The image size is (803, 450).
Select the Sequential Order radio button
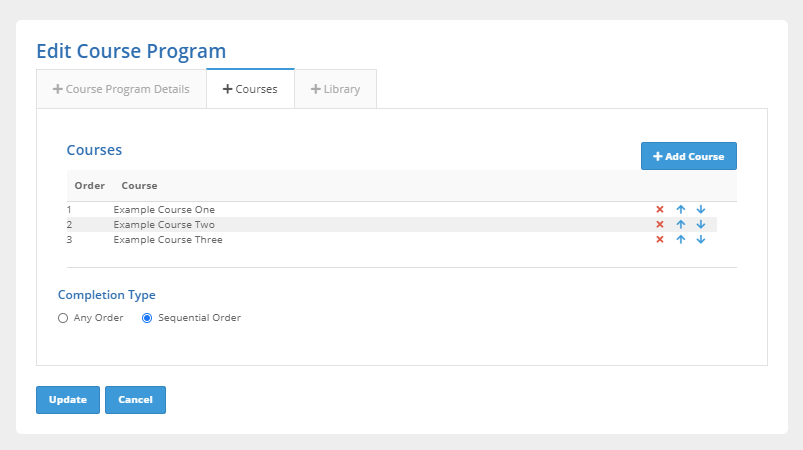(x=147, y=318)
